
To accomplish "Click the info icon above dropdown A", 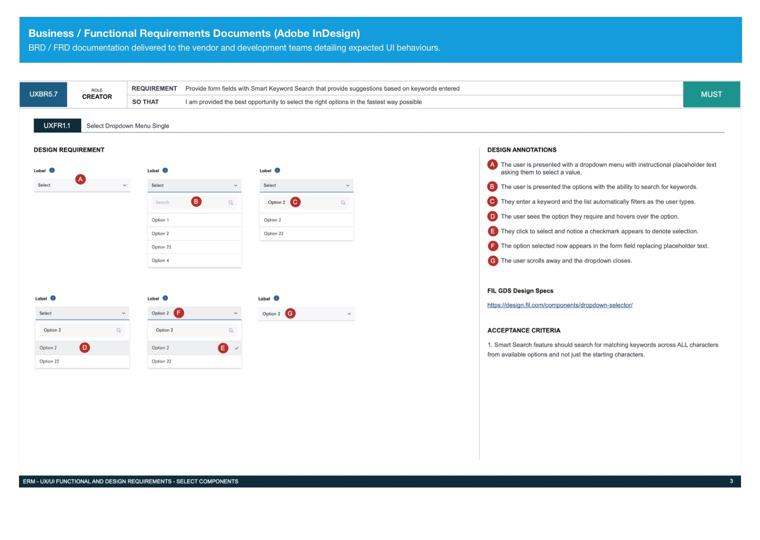I will pos(52,170).
